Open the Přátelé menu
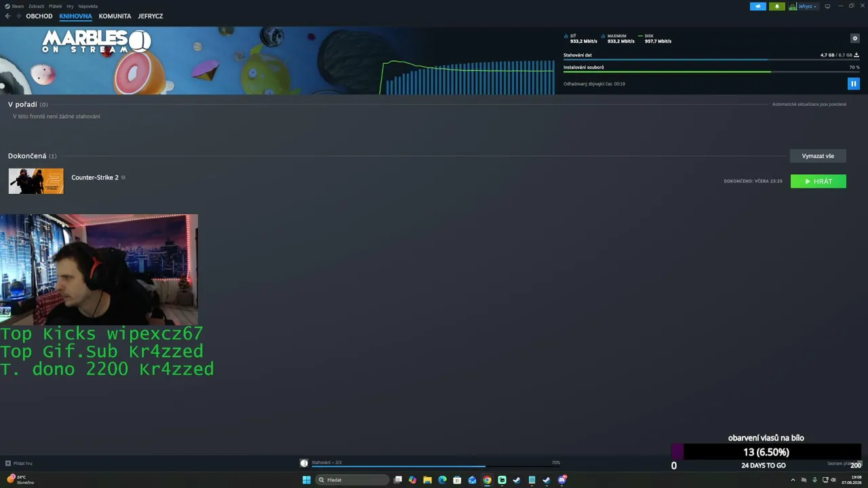The width and height of the screenshot is (868, 488). tap(55, 6)
